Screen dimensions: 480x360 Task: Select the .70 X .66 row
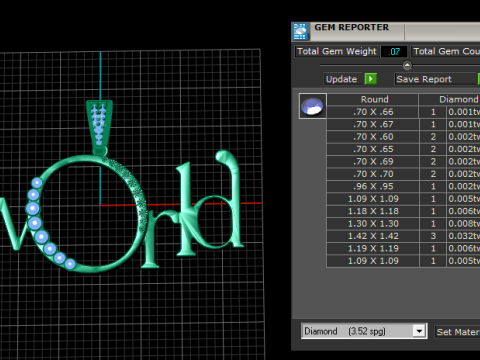403,112
